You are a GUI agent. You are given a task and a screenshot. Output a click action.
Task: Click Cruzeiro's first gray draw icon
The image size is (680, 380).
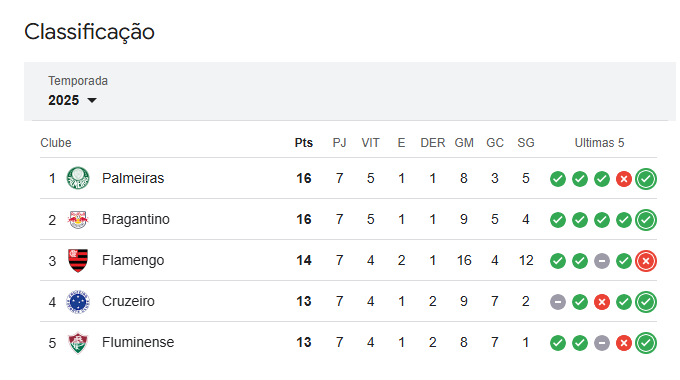558,301
